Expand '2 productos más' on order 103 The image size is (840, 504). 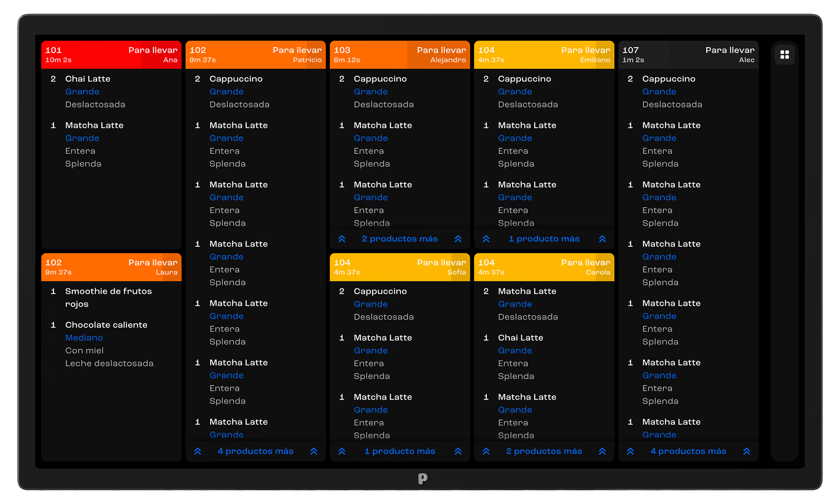[400, 239]
